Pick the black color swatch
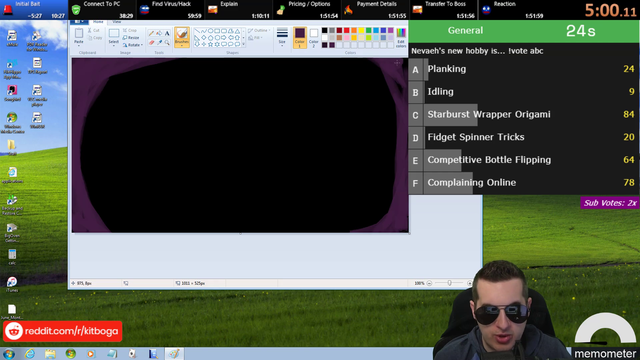640x360 pixels. pos(324,30)
